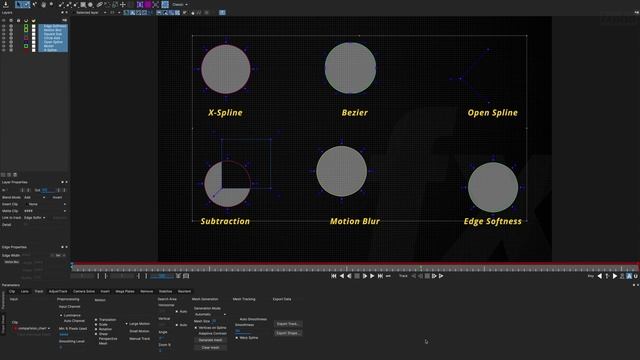Hide the X-Spline layer with eye icon
This screenshot has width=640, height=360.
pyautogui.click(x=4, y=50)
